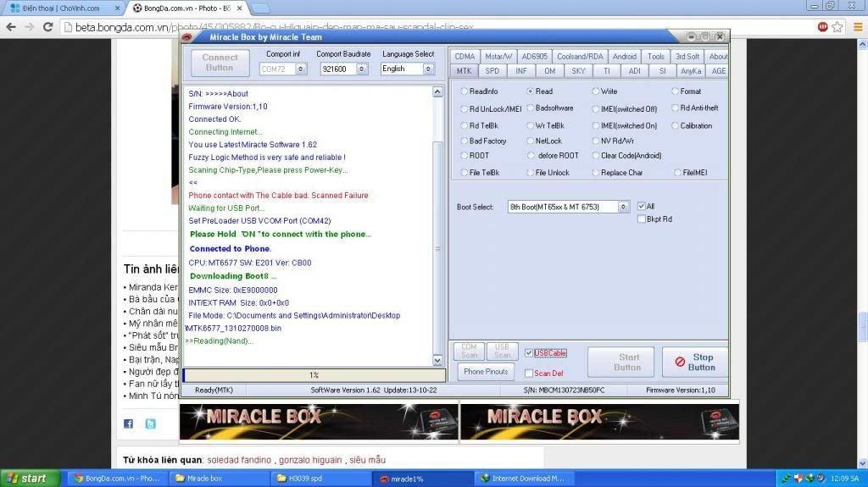Toggle the All checkbox
Viewport: 868px width, 487px height.
coord(642,206)
